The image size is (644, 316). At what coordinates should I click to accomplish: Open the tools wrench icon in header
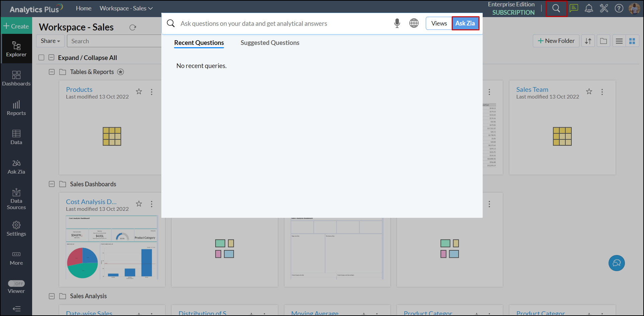604,8
